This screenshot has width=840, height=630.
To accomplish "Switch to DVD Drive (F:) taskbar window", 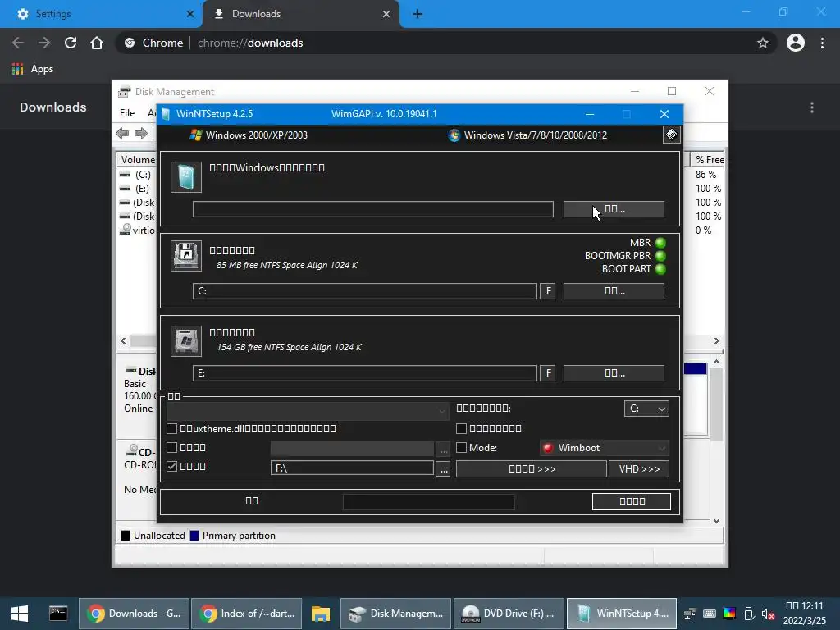I will coord(509,614).
